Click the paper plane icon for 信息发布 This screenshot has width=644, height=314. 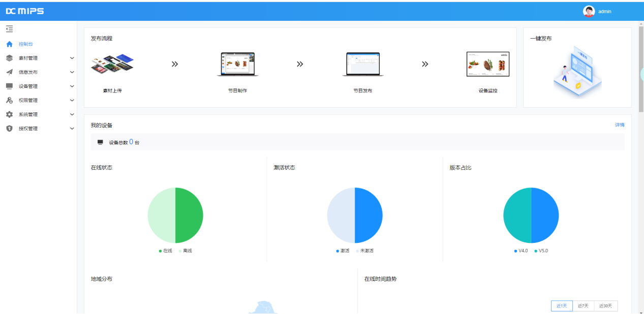pos(9,72)
